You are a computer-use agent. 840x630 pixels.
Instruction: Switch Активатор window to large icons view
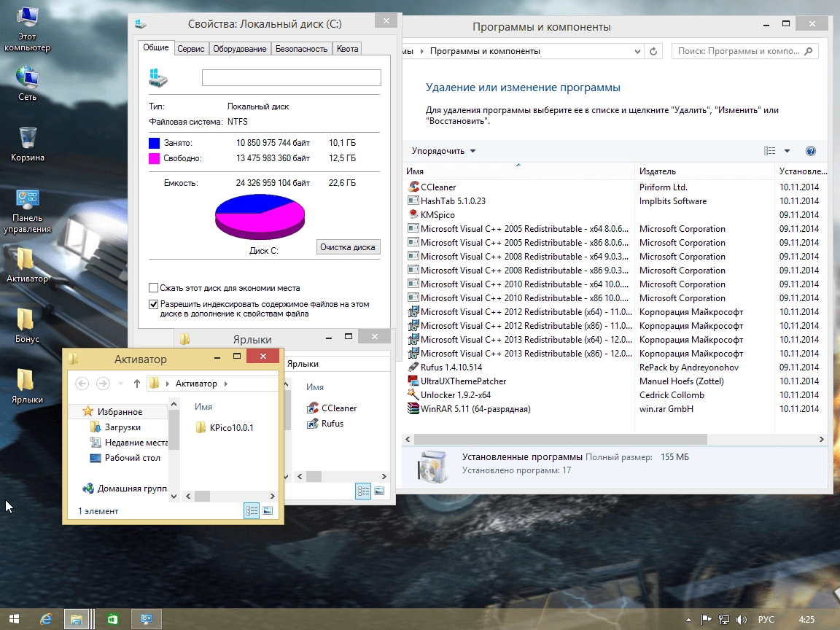[x=268, y=510]
